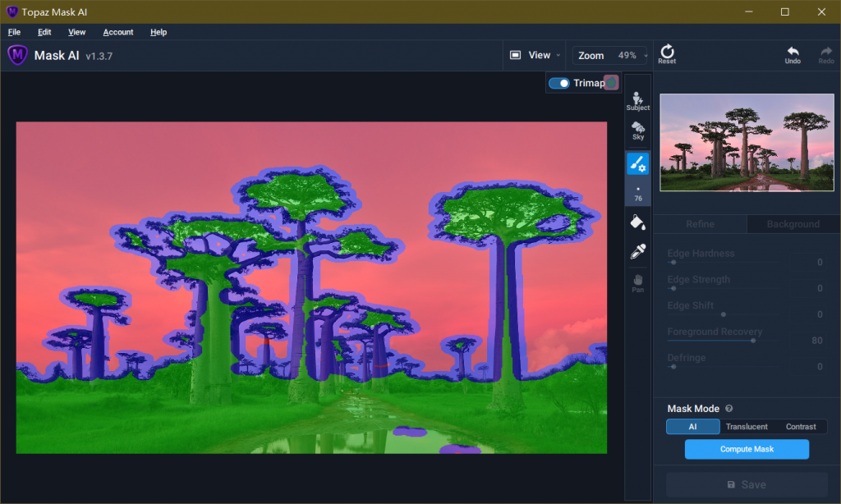Click the baobab preview thumbnail
This screenshot has width=841, height=504.
[747, 142]
